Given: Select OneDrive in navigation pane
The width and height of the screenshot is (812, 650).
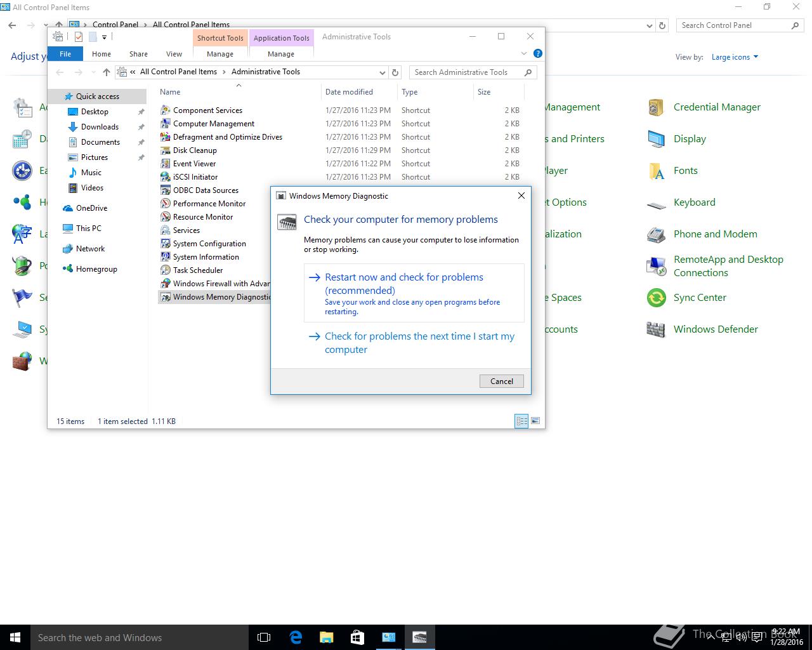Looking at the screenshot, I should pyautogui.click(x=91, y=208).
